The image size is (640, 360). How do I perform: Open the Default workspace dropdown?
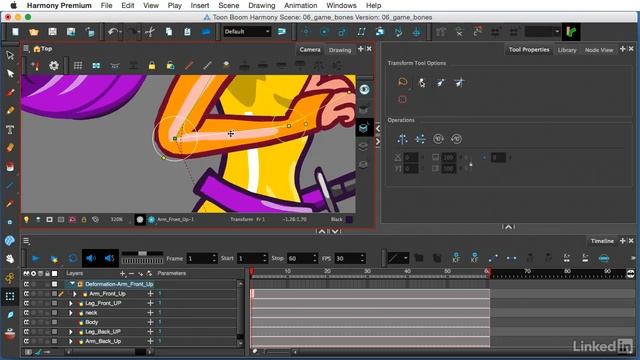click(x=247, y=31)
